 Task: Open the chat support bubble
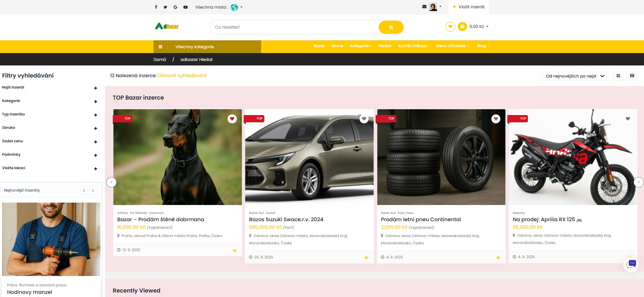tap(632, 264)
